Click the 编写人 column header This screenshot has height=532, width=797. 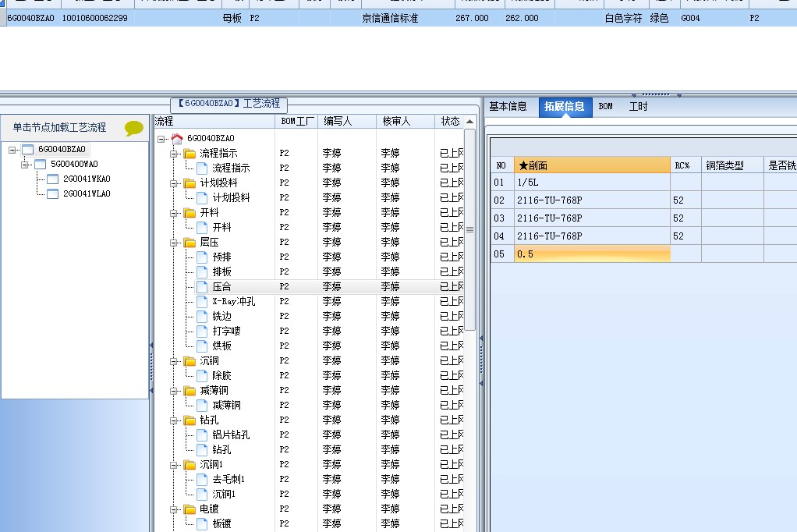point(347,121)
